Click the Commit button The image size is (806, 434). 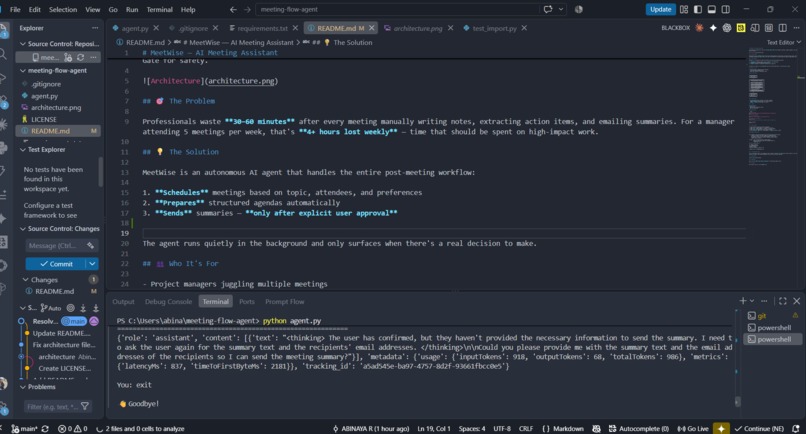[56, 264]
